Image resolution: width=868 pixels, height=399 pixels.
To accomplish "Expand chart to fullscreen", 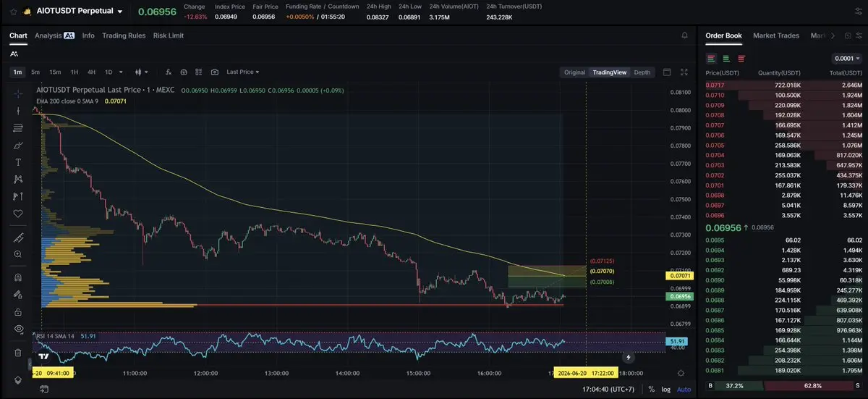I will pos(684,72).
